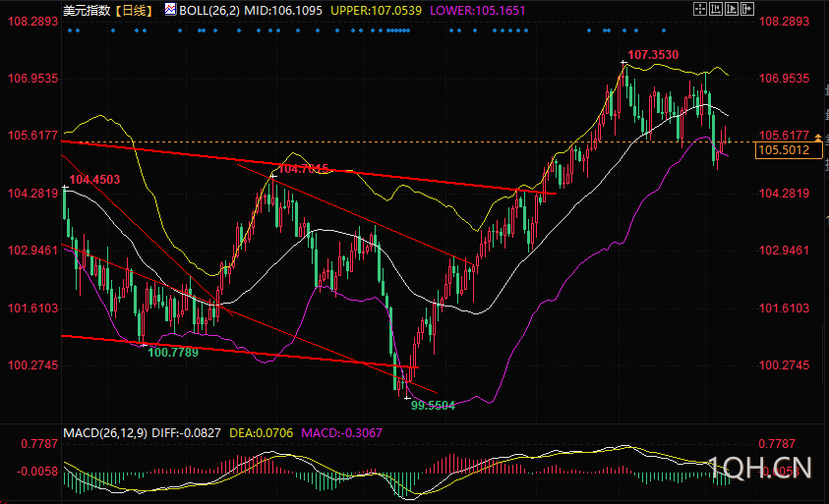Click the MACD(26,12,9) indicator label
The height and width of the screenshot is (504, 829).
105,433
